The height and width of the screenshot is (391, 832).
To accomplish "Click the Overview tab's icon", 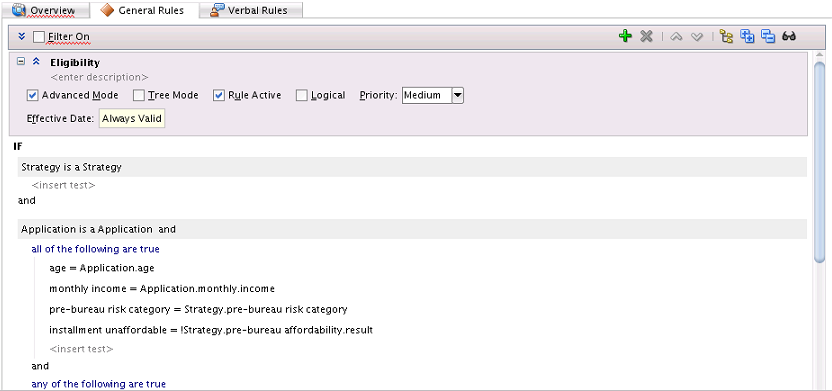I will [19, 10].
